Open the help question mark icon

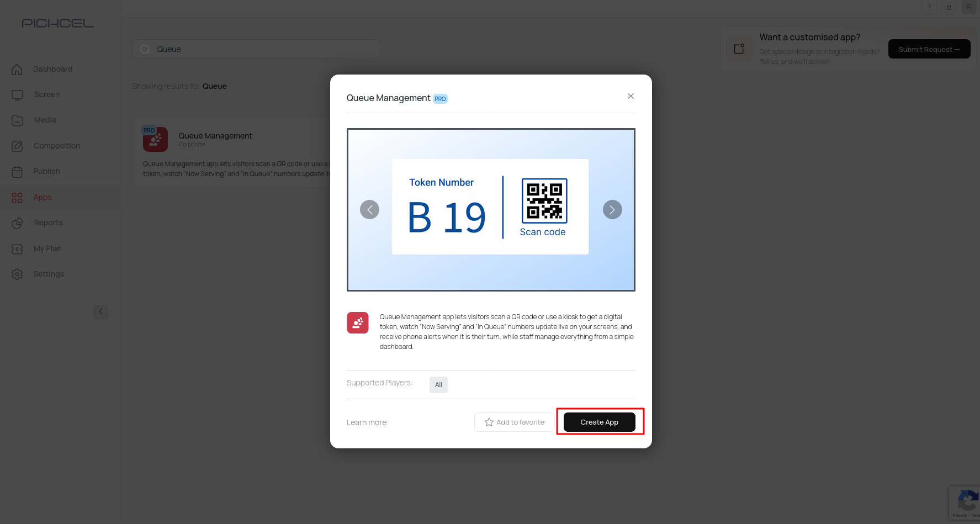(x=929, y=7)
